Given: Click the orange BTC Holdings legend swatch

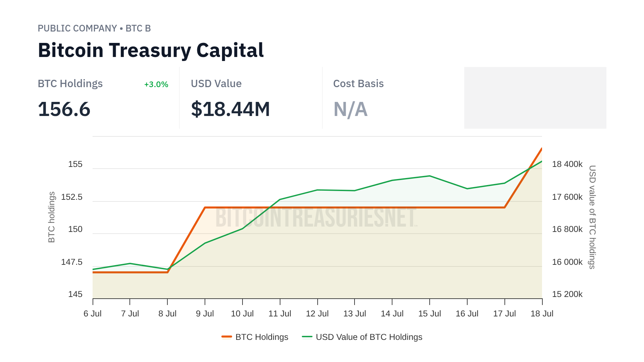Looking at the screenshot, I should pos(227,337).
